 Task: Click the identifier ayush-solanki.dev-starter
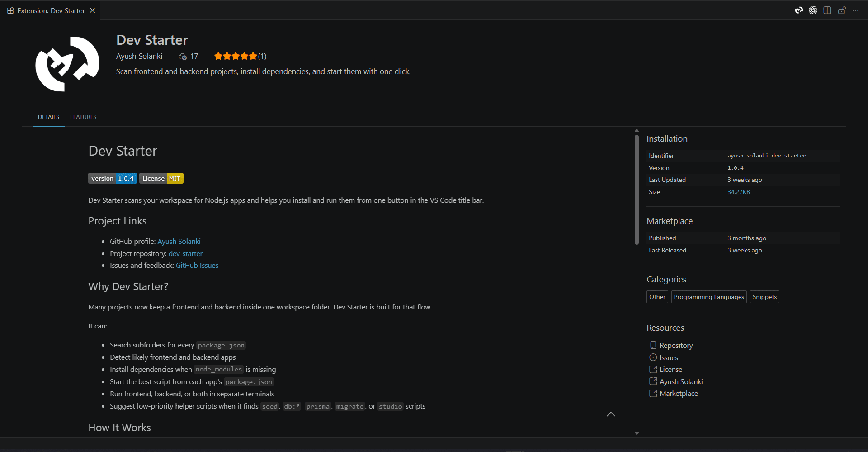click(x=766, y=156)
